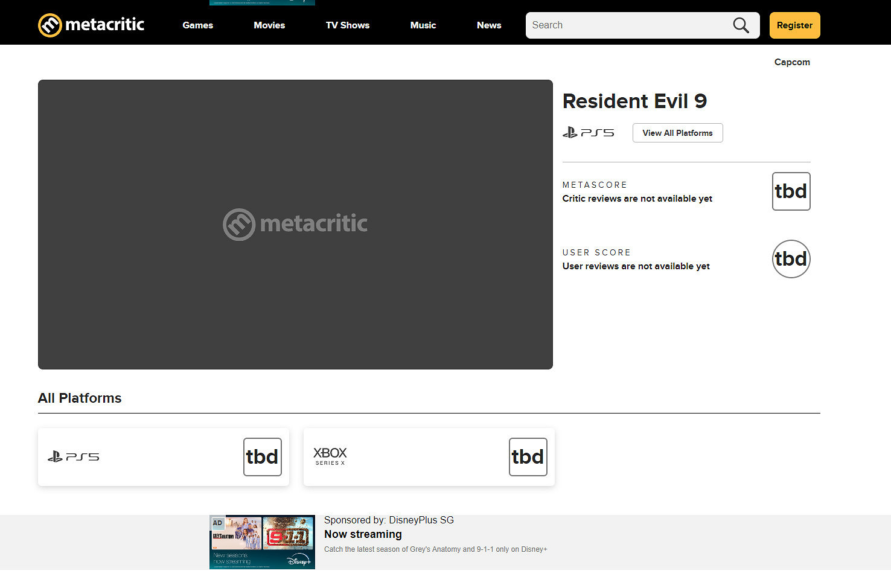Click the Metacritic logo in header
Image resolution: width=891 pixels, height=588 pixels.
91,25
